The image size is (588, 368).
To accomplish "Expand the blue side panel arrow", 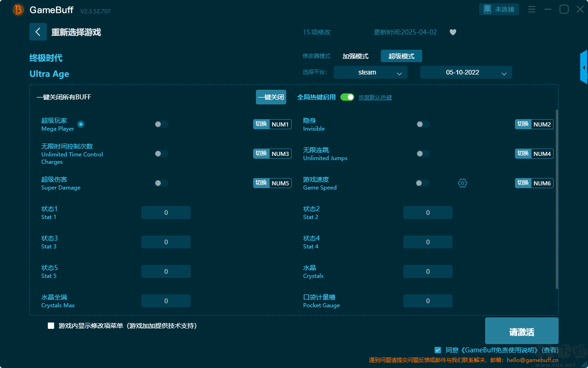I will pyautogui.click(x=584, y=67).
